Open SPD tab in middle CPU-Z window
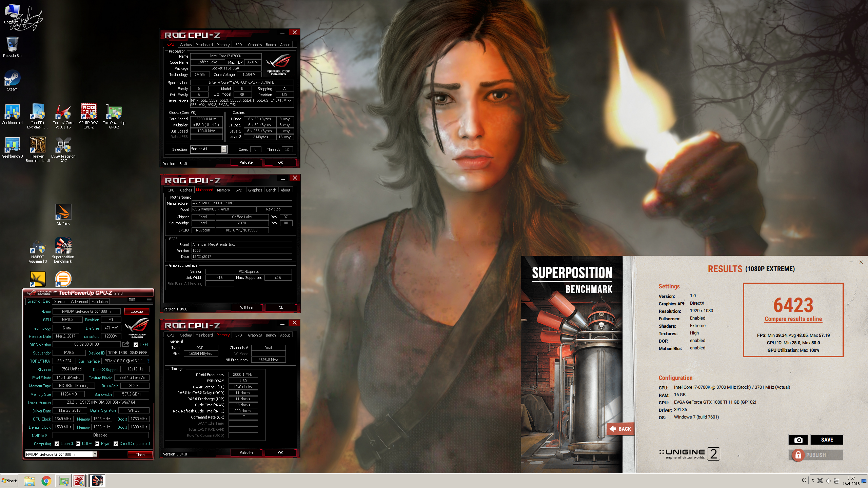Screen dimensions: 868x488 click(239, 190)
